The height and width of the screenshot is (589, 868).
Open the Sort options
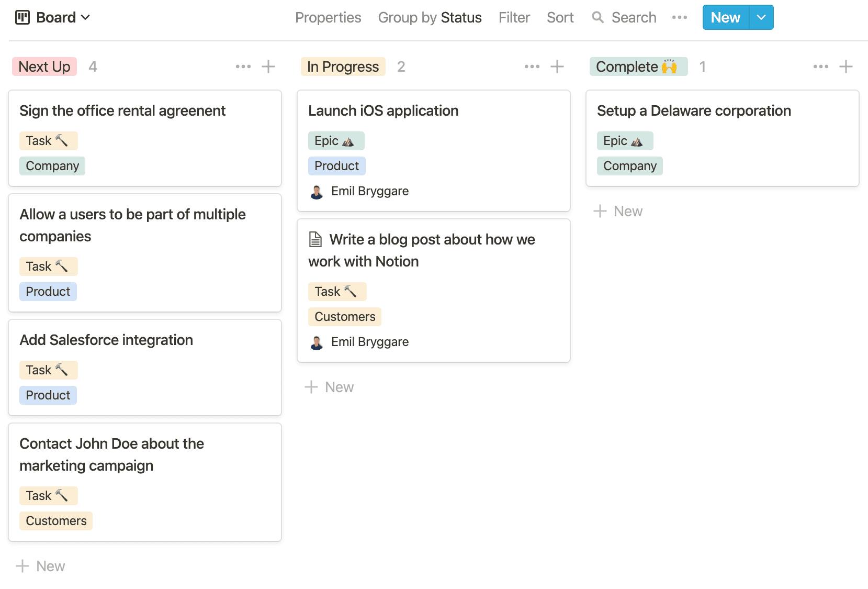pyautogui.click(x=560, y=17)
